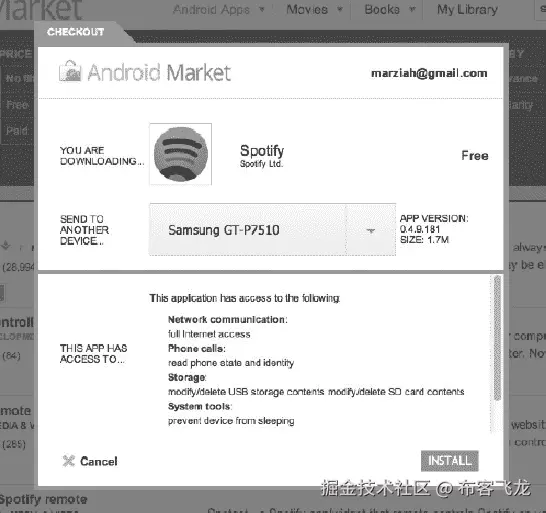This screenshot has width=546, height=513.
Task: Open the Books menu
Action: point(382,9)
